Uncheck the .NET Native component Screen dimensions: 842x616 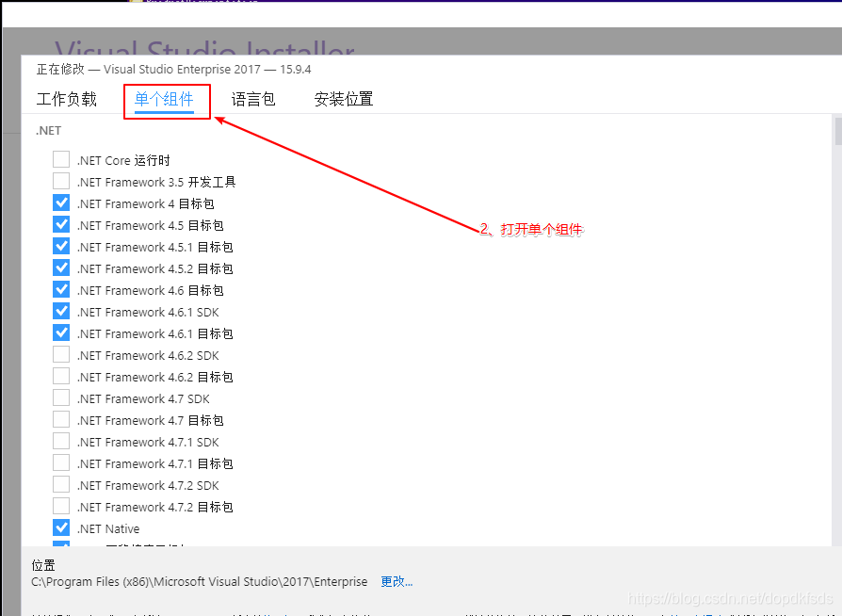pos(61,527)
